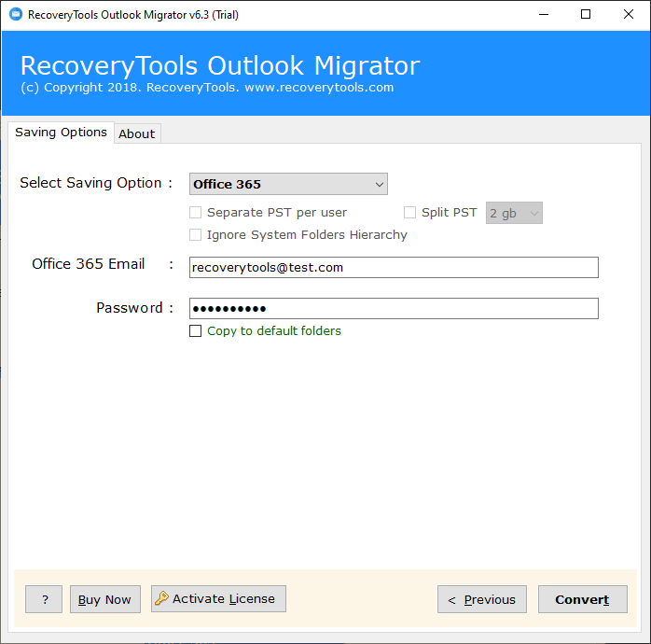Toggle the Split PST checkbox

(x=409, y=212)
